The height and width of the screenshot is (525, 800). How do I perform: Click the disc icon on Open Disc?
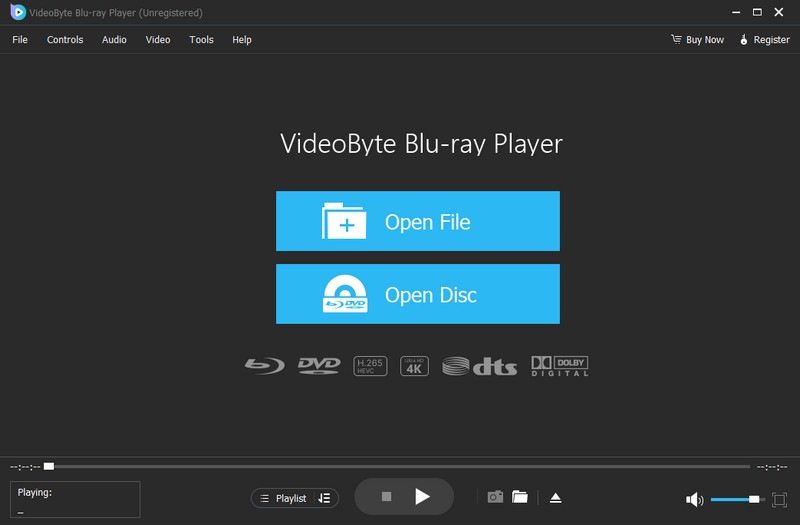(345, 294)
